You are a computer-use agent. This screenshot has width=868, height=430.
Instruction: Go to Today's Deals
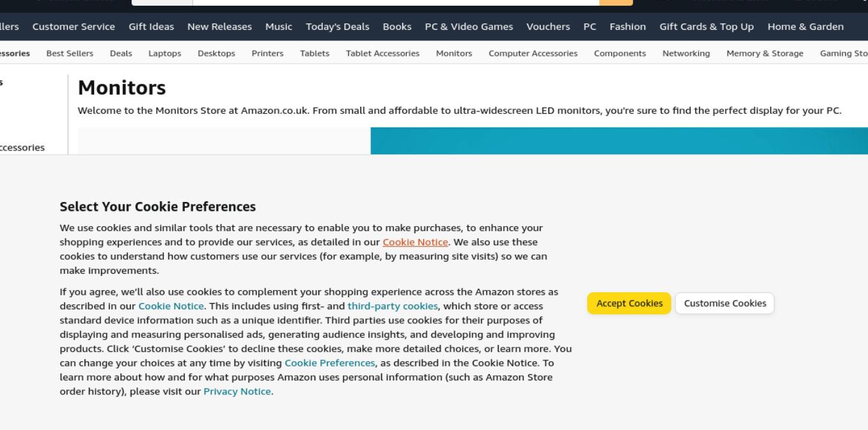337,27
